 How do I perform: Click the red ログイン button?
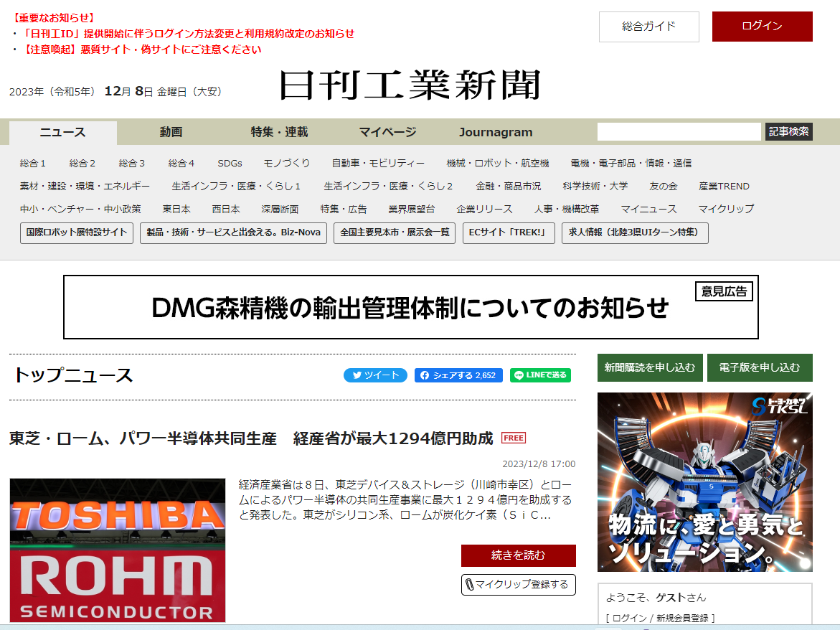coord(762,26)
